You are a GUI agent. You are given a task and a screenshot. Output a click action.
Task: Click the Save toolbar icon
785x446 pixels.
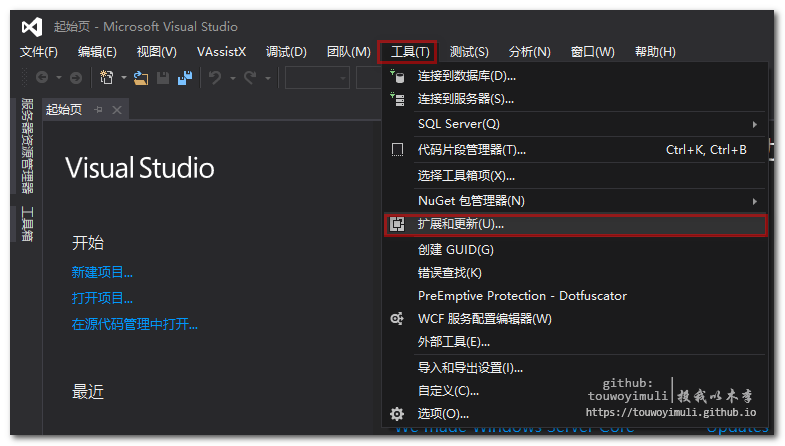(x=163, y=78)
